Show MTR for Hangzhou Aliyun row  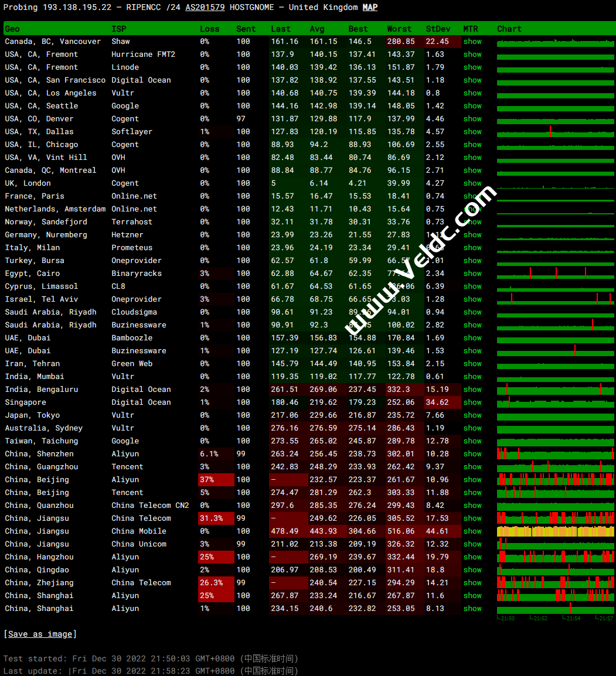pos(472,557)
